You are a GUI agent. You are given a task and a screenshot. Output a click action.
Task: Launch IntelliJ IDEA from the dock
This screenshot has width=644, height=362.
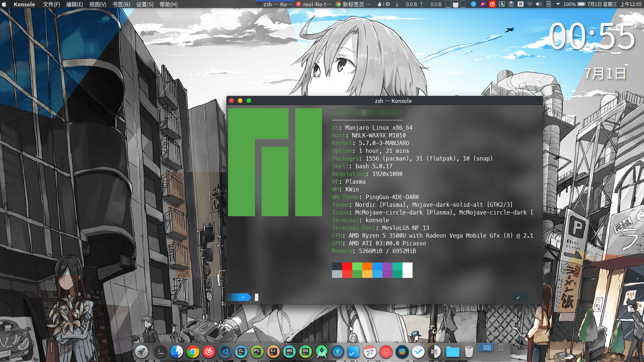click(273, 352)
